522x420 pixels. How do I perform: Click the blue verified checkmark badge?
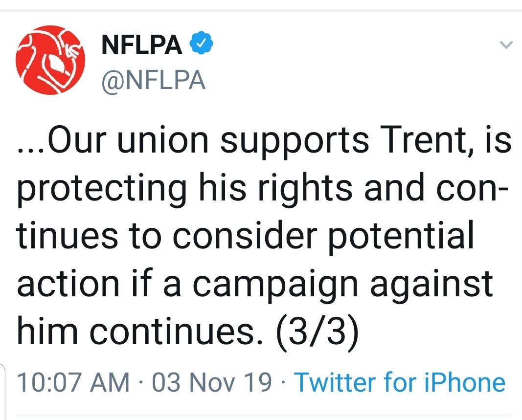tap(201, 43)
